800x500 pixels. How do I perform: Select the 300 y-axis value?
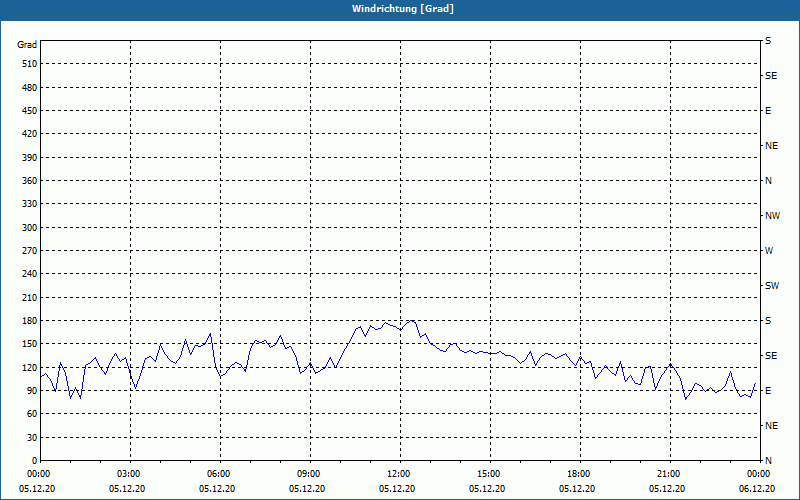30,228
